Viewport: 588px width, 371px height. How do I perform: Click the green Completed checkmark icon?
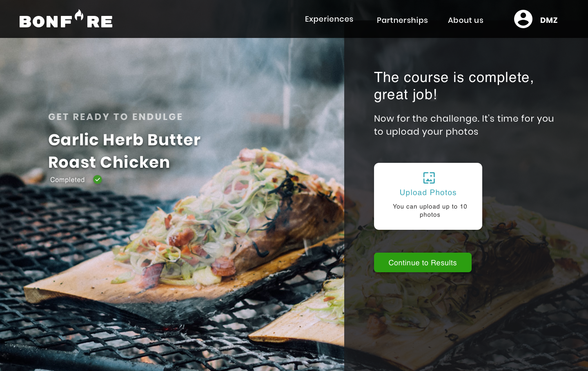click(98, 180)
